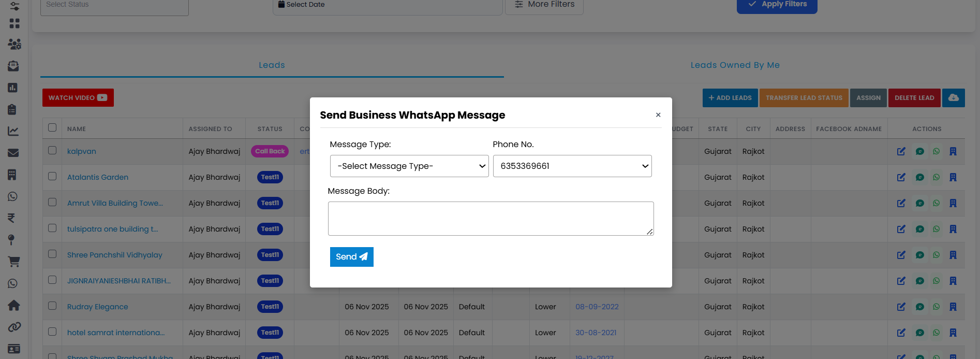Check the Shree Panchshil Vidhyalay checkbox
This screenshot has width=980, height=359.
[52, 254]
